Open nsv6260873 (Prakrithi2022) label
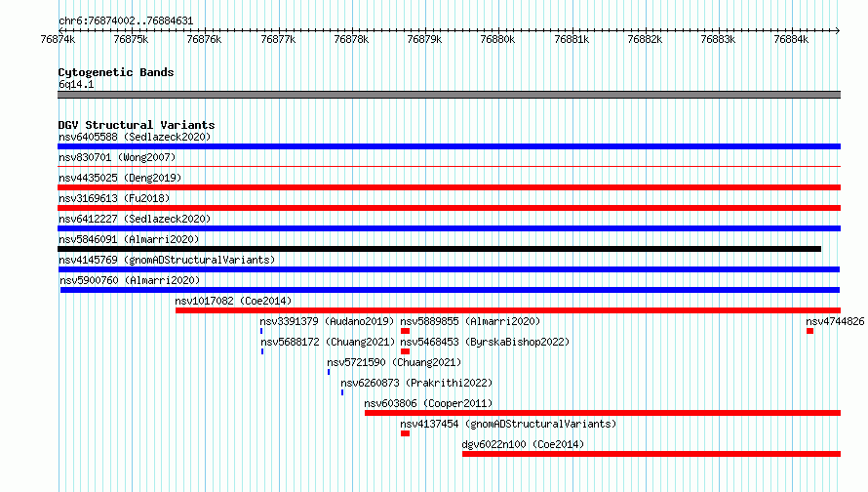The height and width of the screenshot is (492, 868). 416,383
